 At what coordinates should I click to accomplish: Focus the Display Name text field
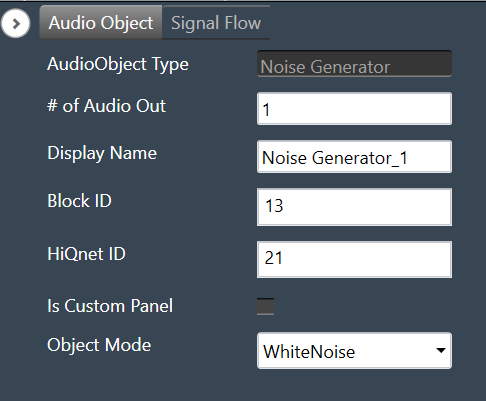354,157
